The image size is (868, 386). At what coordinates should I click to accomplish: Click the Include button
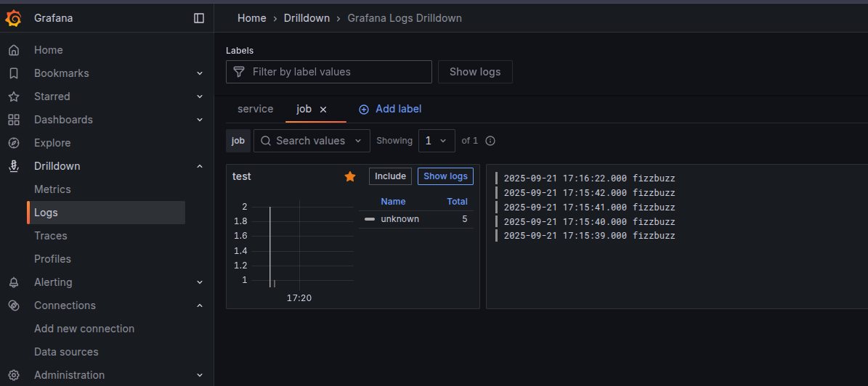coord(390,176)
